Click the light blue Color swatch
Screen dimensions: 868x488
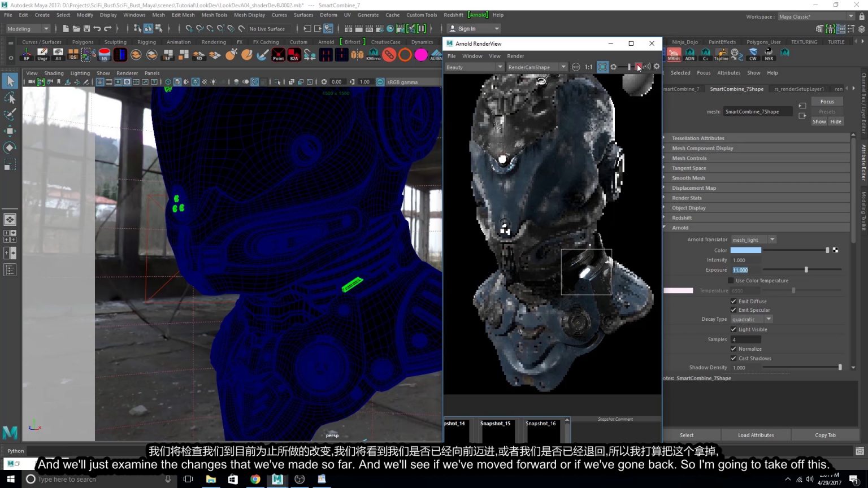[x=745, y=250]
